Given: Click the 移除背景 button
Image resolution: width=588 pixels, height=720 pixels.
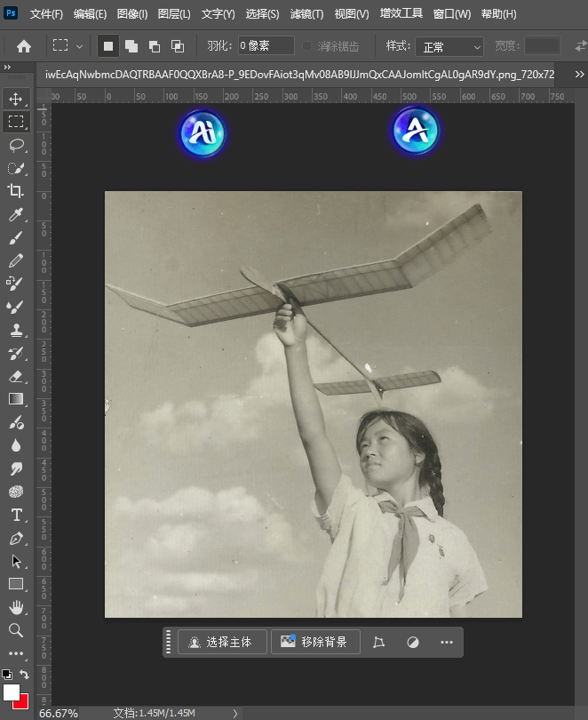Looking at the screenshot, I should pyautogui.click(x=315, y=642).
